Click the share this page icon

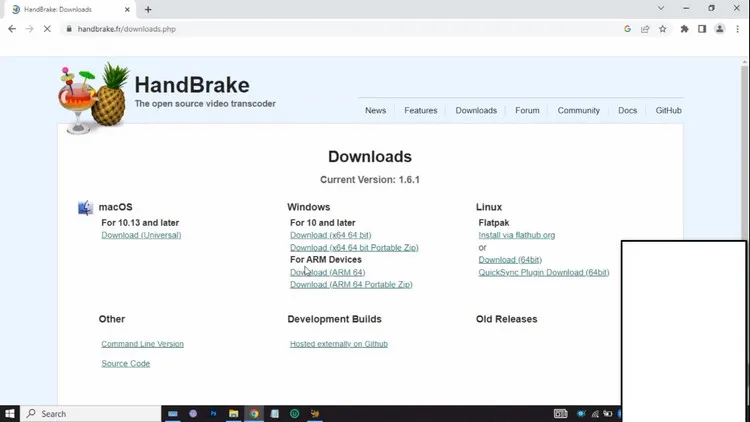point(645,29)
